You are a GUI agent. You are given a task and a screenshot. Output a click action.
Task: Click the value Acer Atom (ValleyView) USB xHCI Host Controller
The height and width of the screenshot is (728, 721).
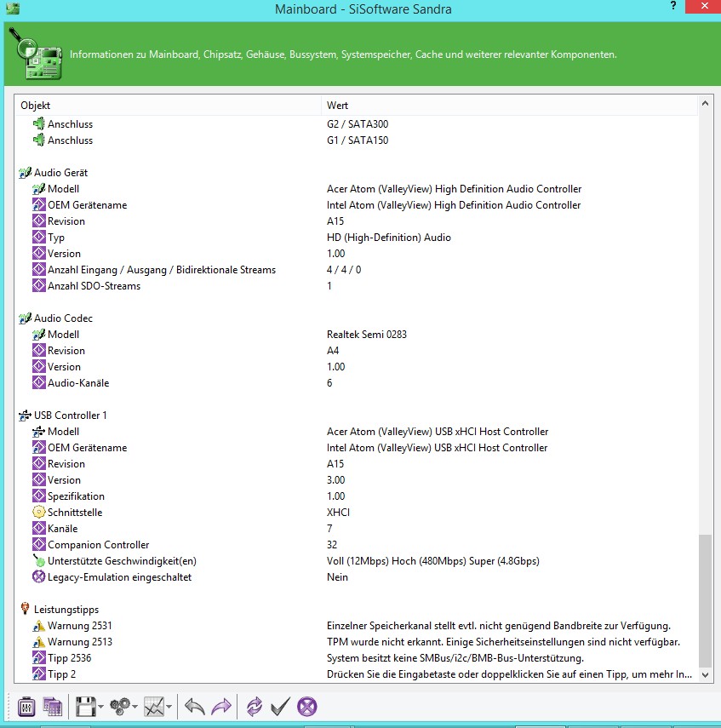[x=438, y=432]
